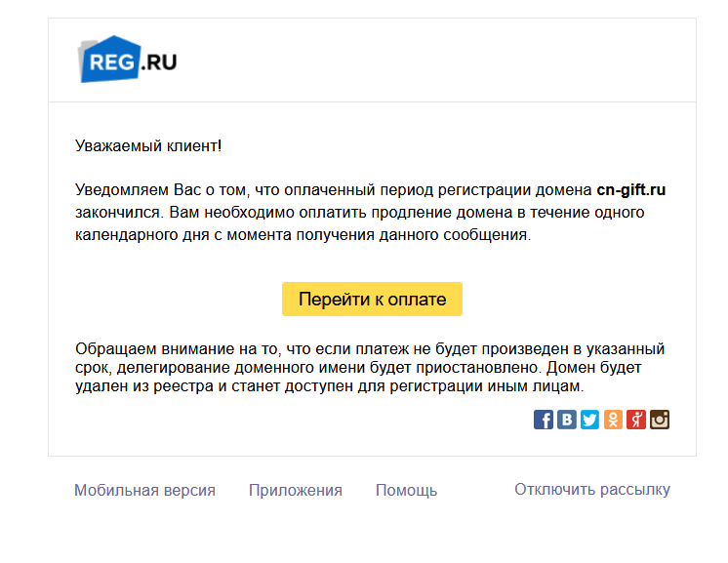Click the .RU text of the logo
This screenshot has height=563, width=728.
point(159,63)
